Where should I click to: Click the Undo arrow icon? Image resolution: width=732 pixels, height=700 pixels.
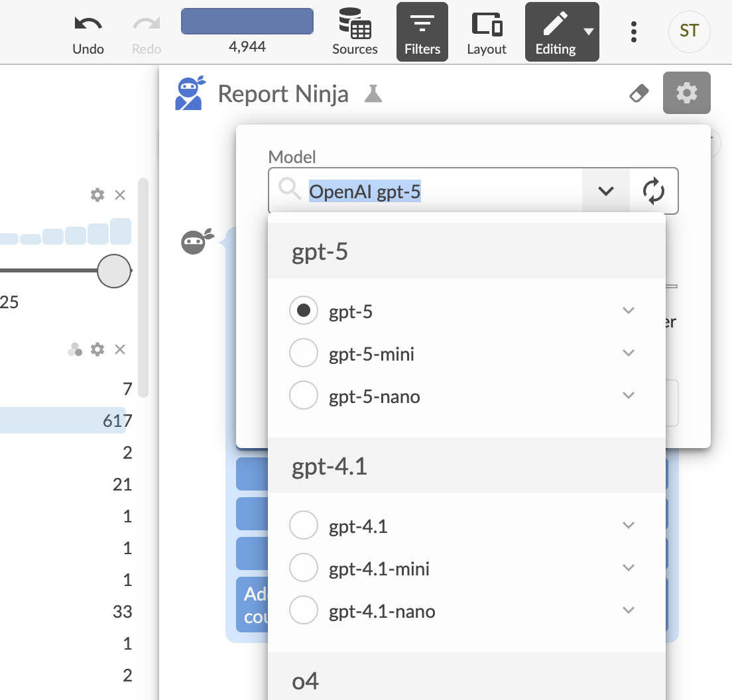(x=88, y=24)
